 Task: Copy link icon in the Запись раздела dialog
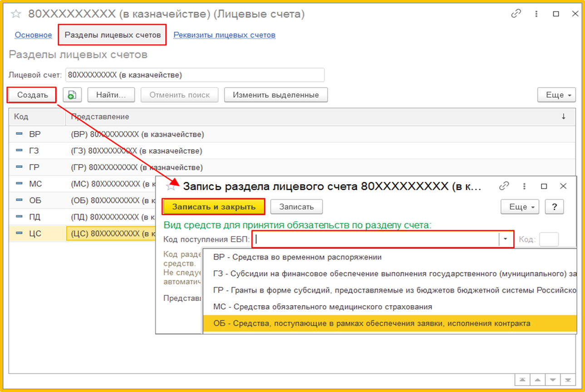coord(504,186)
